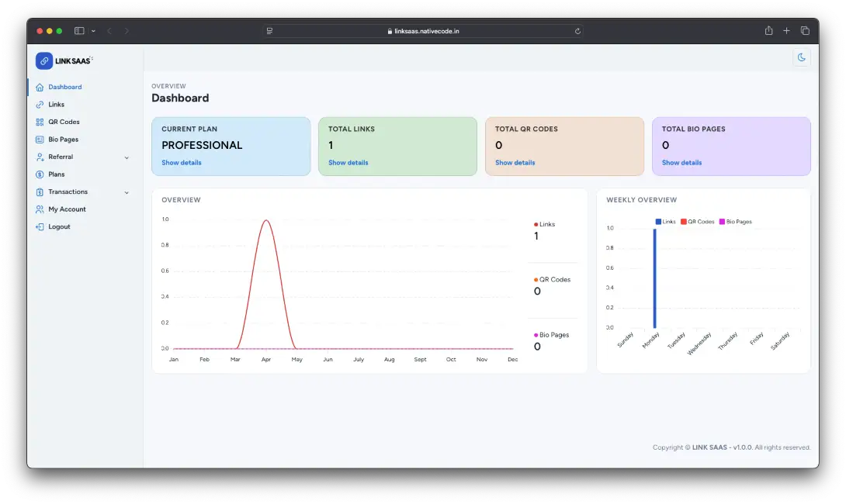Click the Bio Pages sidebar icon
846x504 pixels.
[x=40, y=140]
